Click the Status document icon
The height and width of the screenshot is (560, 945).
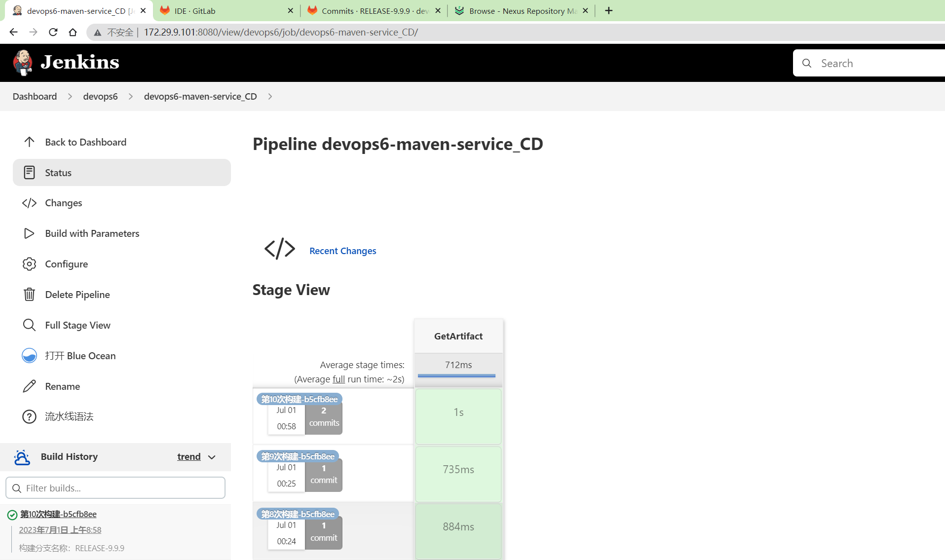(x=29, y=173)
